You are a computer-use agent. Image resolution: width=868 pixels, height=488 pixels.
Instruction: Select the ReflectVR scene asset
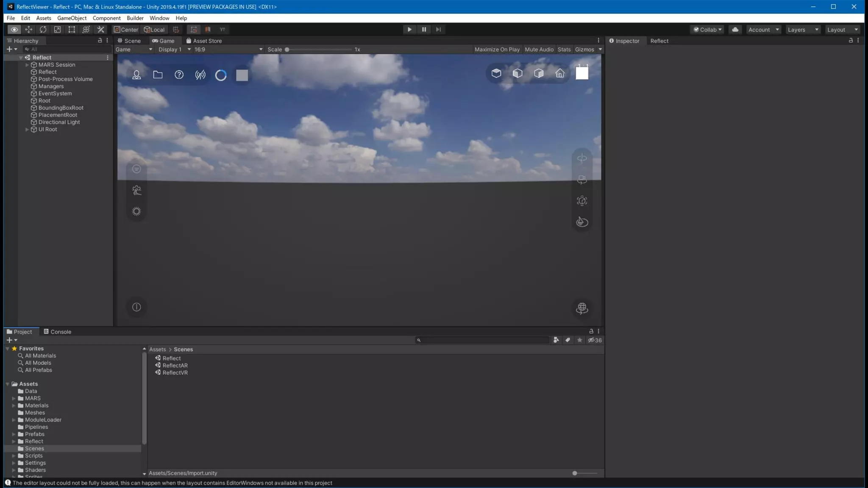[x=175, y=373]
